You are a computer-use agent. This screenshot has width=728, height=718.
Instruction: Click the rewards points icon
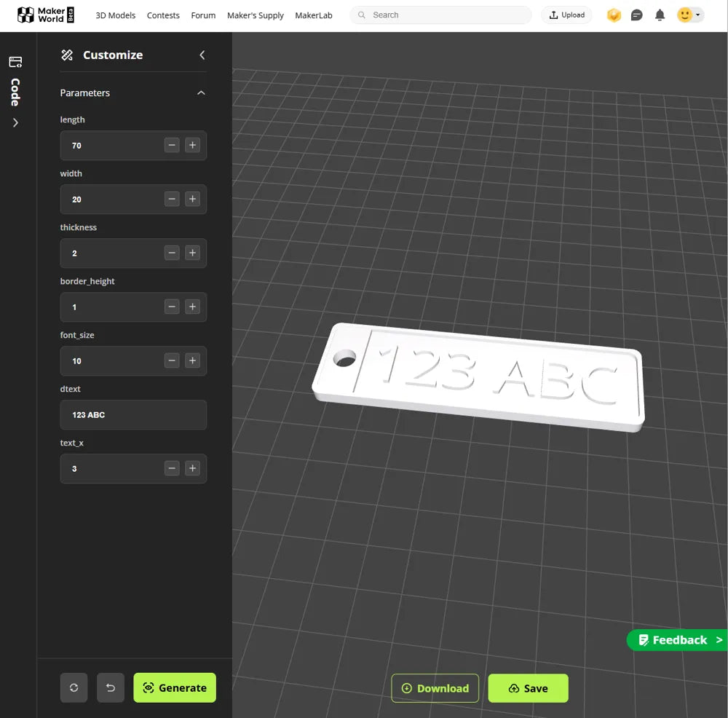[614, 14]
